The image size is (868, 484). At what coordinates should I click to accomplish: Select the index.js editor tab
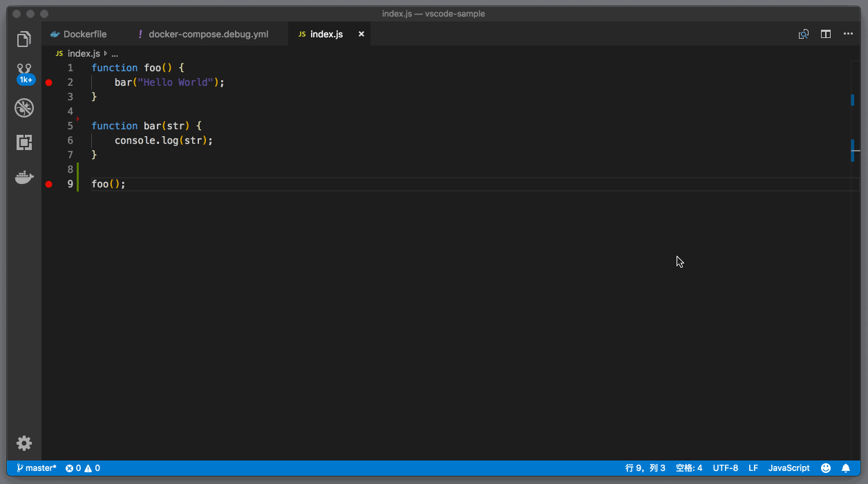tap(326, 34)
